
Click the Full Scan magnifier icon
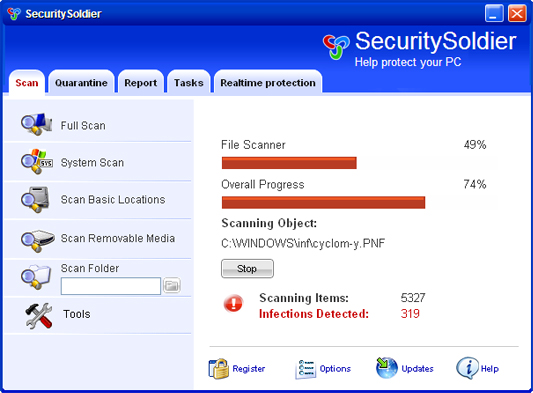36,124
